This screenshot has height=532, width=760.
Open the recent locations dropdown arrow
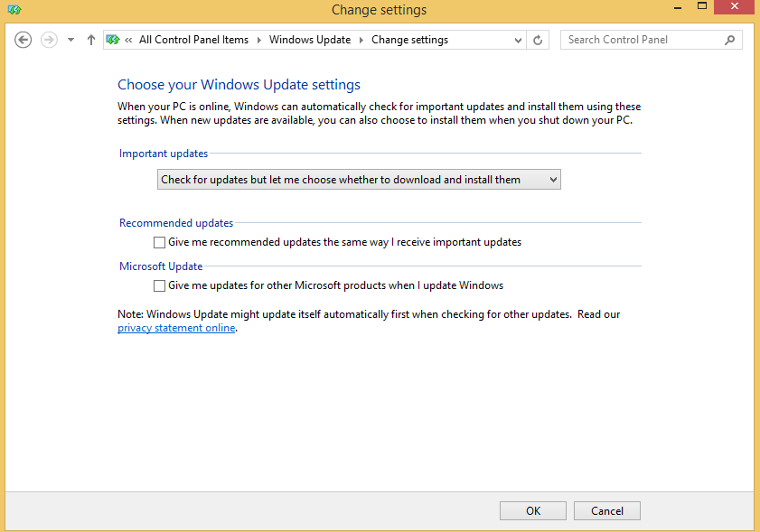(x=70, y=40)
